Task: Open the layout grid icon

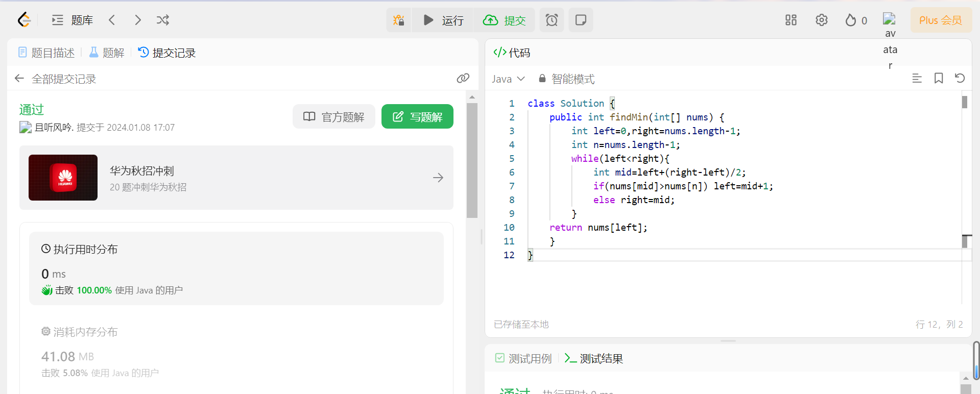Action: pos(791,20)
